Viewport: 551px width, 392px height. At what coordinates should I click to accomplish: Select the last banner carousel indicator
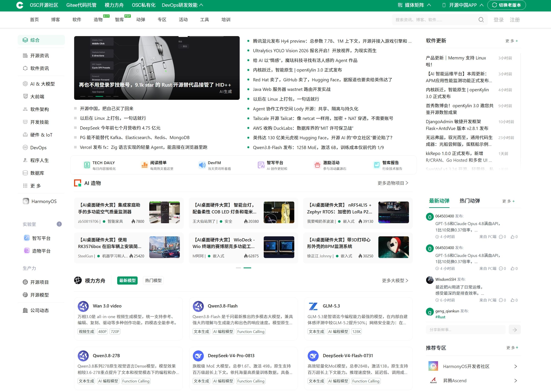coord(116,96)
